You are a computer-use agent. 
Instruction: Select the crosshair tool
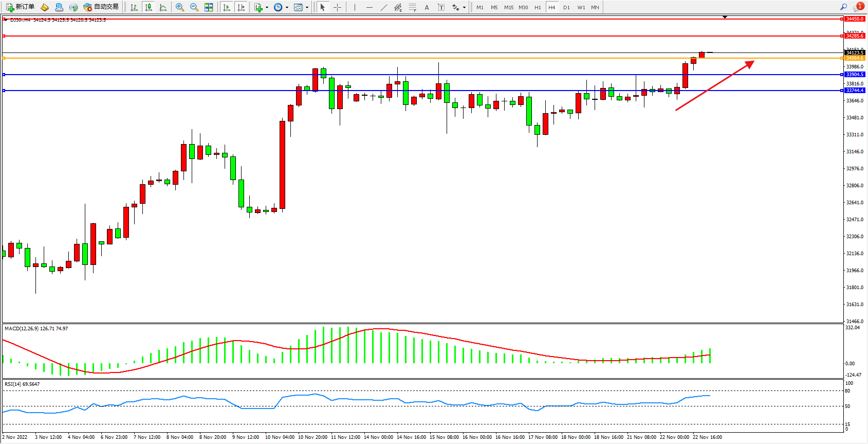tap(337, 7)
